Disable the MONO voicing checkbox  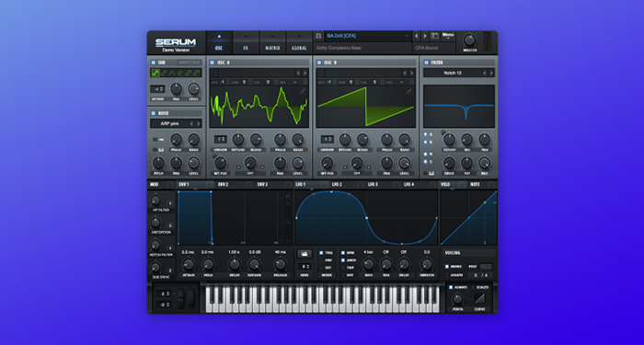click(447, 267)
